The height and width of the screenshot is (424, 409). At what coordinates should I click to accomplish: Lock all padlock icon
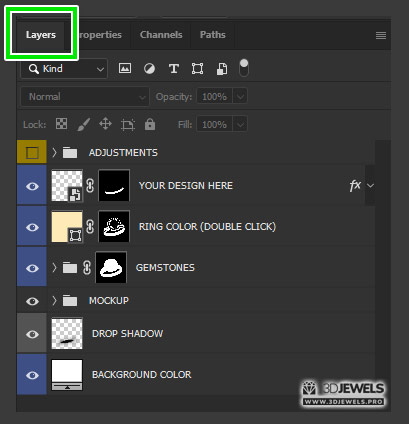150,124
